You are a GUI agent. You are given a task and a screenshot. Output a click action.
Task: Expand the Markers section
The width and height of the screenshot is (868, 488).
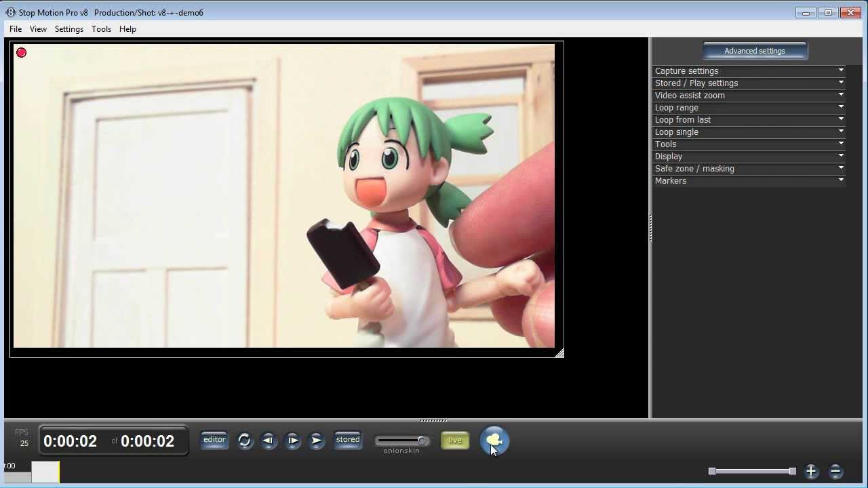[749, 180]
